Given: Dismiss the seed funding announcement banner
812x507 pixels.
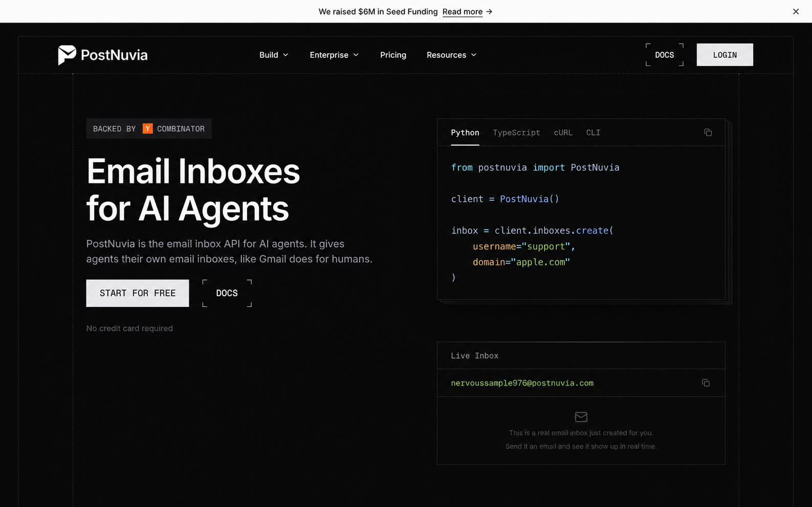Looking at the screenshot, I should click(x=796, y=11).
